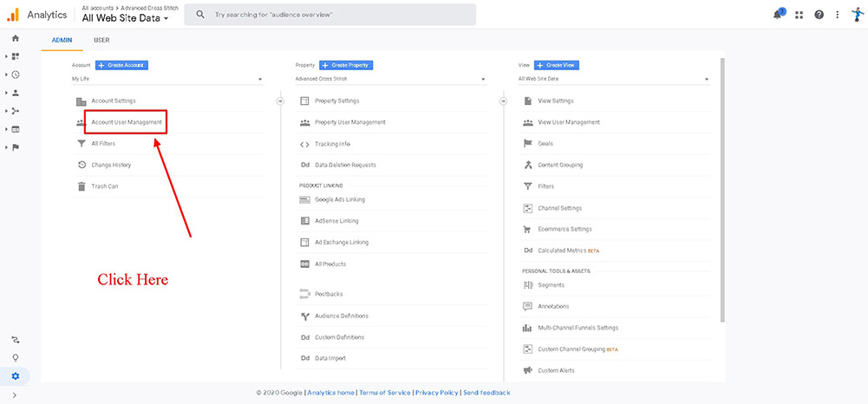Click the Analytics home footer link
This screenshot has height=404, width=868.
tap(331, 393)
